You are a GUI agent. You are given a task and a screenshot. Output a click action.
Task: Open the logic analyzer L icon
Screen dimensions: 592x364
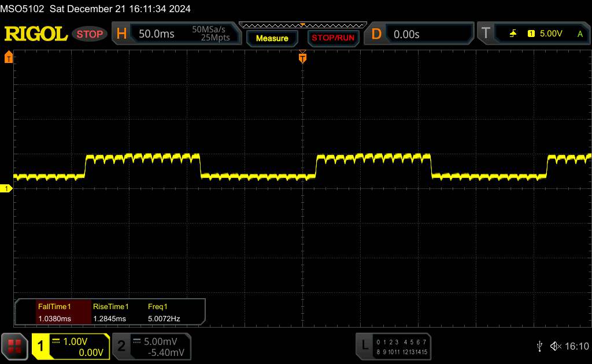tap(365, 345)
